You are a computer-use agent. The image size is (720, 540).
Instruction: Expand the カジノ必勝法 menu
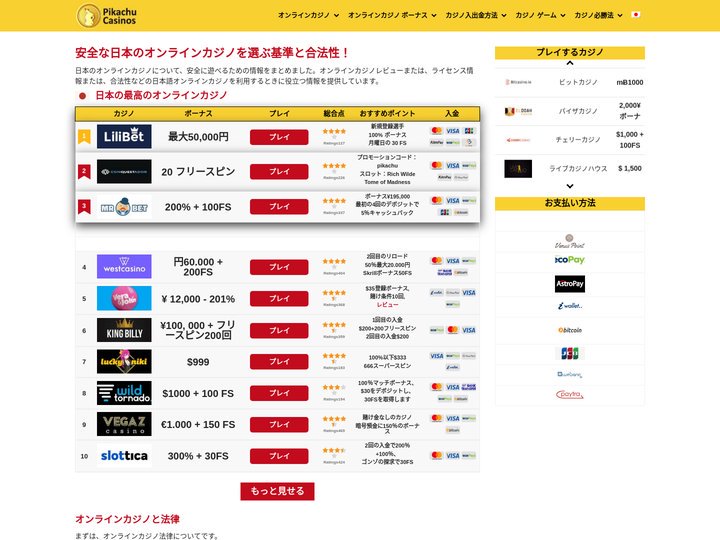[598, 15]
